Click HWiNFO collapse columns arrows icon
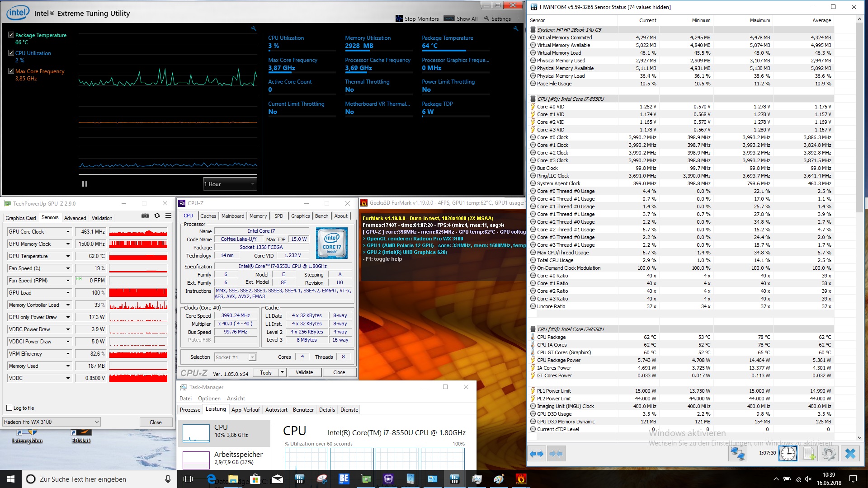 pyautogui.click(x=556, y=454)
